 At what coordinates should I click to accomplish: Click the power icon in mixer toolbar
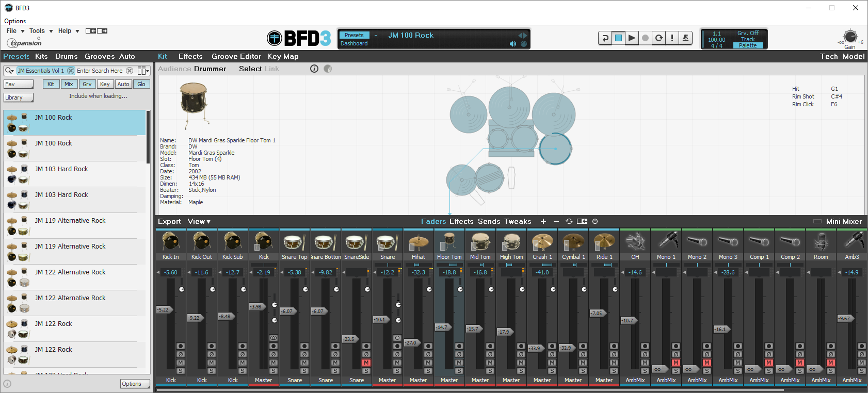tap(595, 221)
